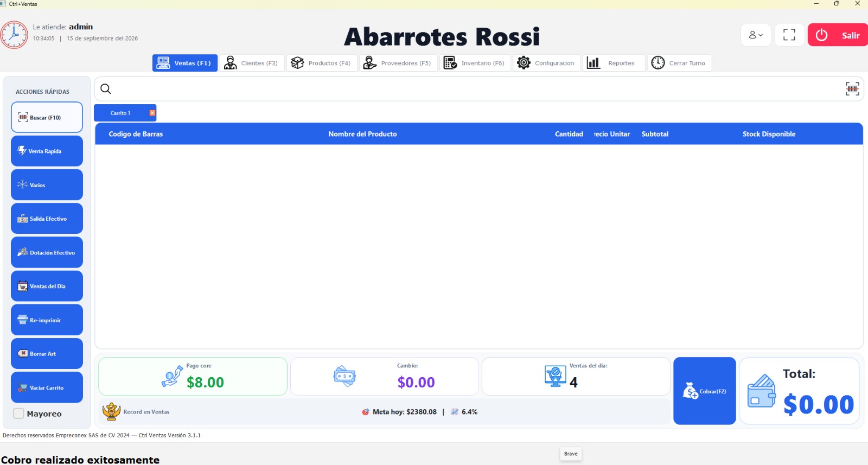Viewport: 868px width, 465px height.
Task: Go to Productos (F4)
Action: (322, 63)
